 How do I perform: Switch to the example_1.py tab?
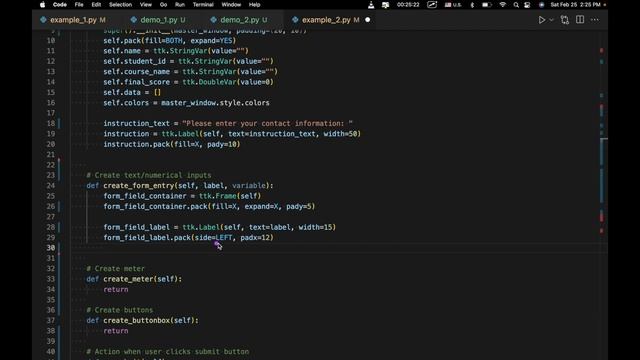(x=73, y=20)
